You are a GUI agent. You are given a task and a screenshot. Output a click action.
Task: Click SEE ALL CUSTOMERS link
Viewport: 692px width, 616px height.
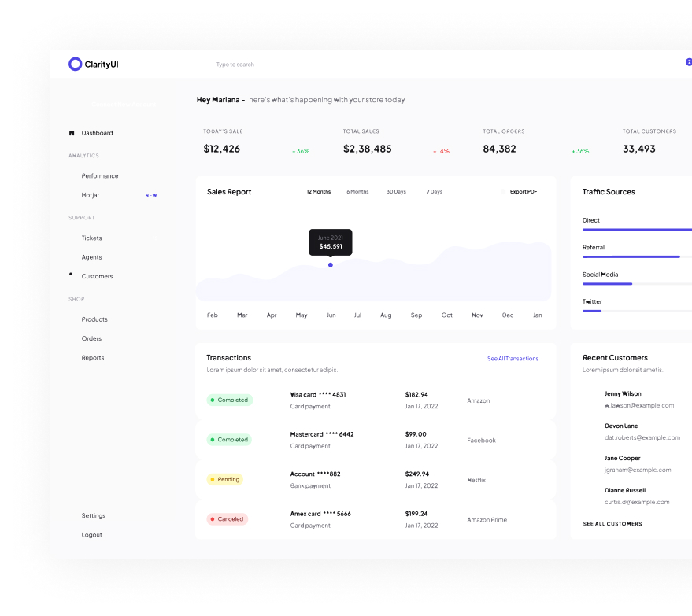click(612, 524)
